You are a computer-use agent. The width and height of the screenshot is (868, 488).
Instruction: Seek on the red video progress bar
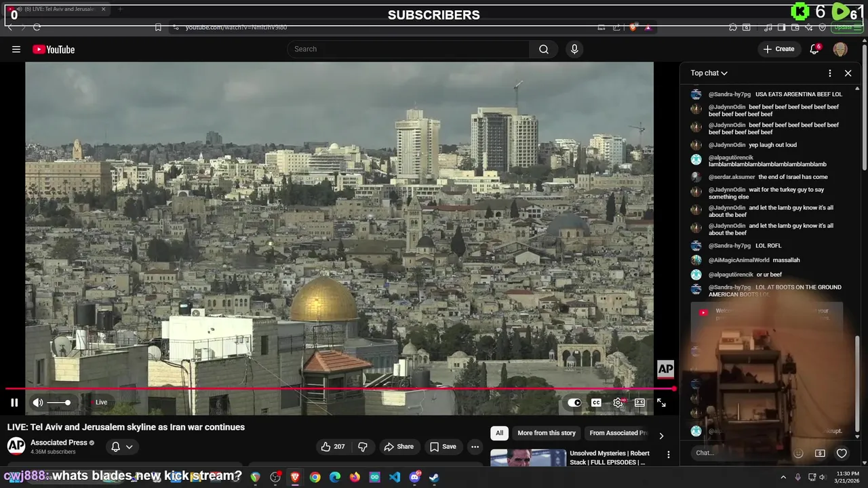339,389
